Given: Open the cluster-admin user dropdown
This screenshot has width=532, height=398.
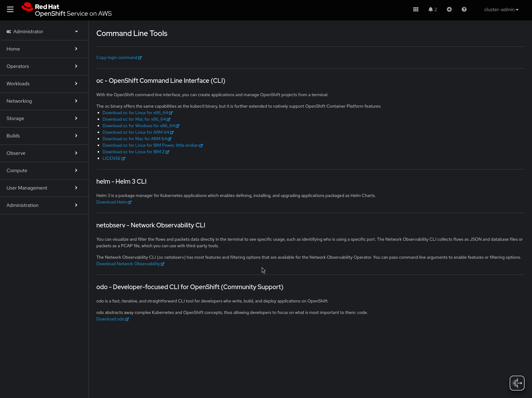Looking at the screenshot, I should point(501,10).
